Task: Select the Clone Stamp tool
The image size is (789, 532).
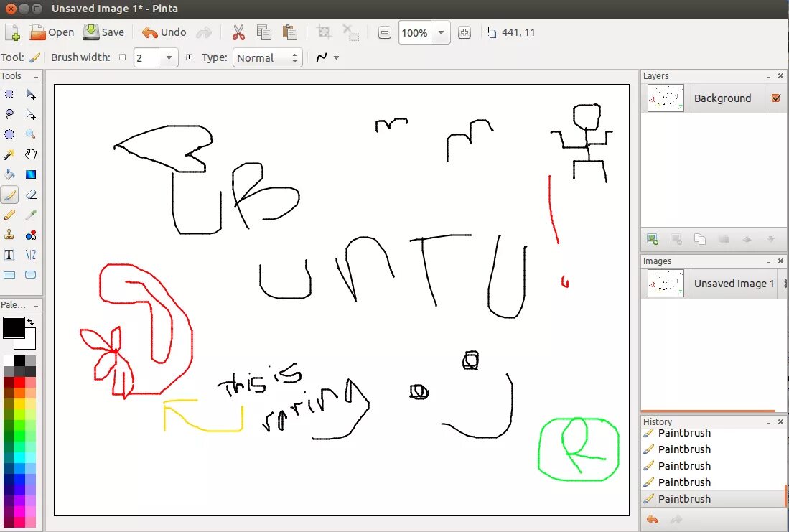Action: [9, 235]
